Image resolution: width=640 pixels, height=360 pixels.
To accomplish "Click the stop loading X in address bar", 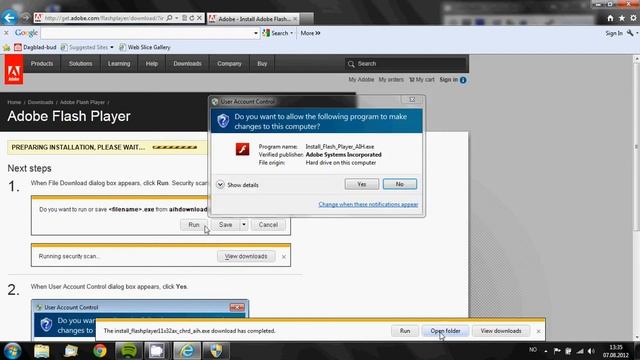I will click(199, 18).
